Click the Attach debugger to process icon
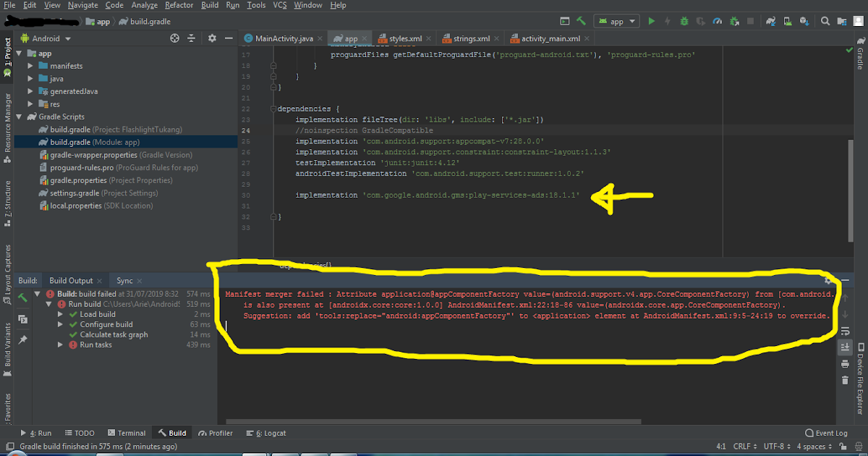This screenshot has width=868, height=456. tap(734, 21)
